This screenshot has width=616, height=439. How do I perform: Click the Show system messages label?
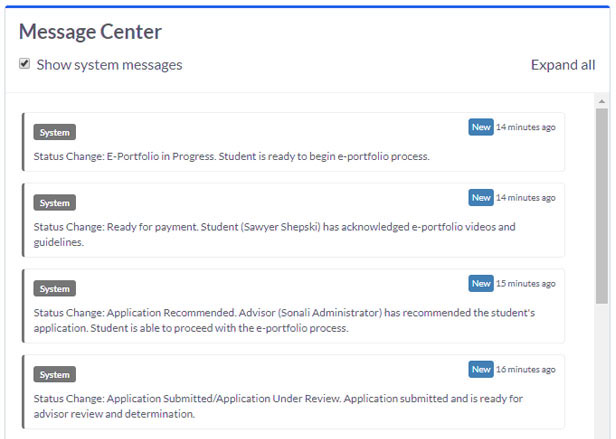point(109,65)
